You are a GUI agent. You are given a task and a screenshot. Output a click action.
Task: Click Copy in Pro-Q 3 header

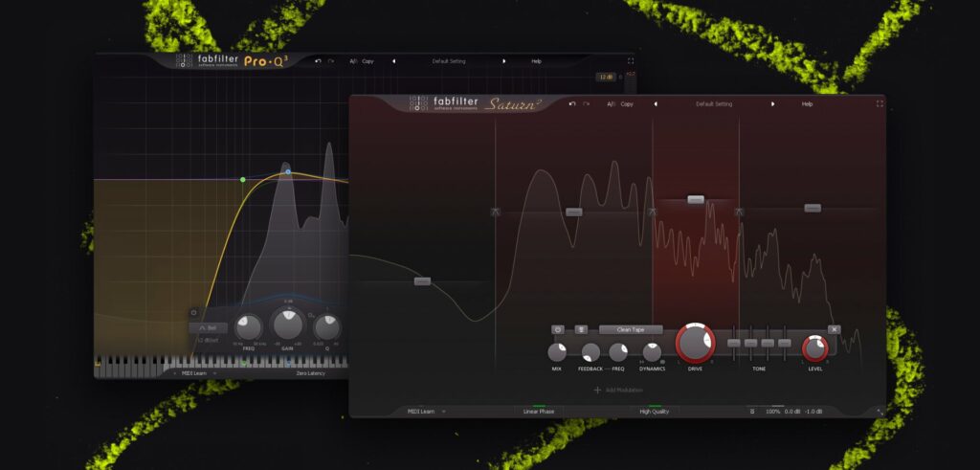click(x=368, y=61)
